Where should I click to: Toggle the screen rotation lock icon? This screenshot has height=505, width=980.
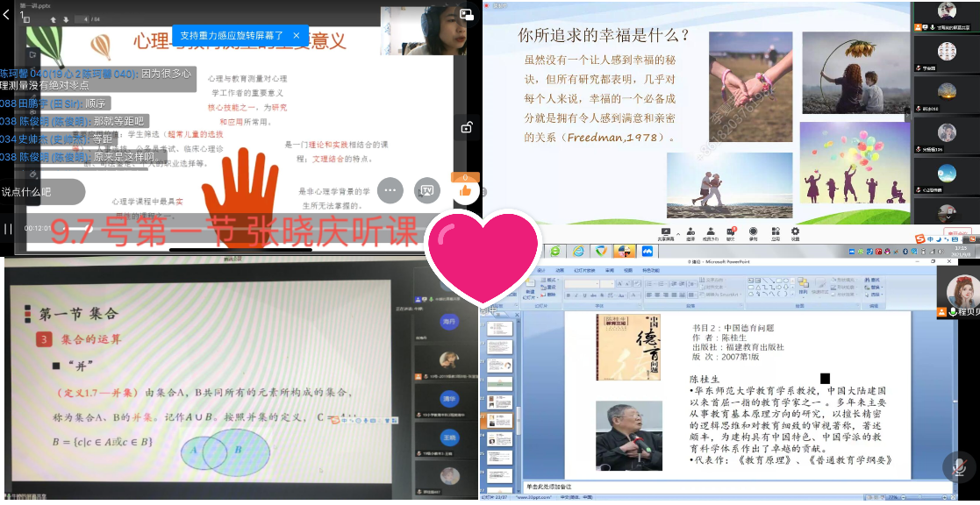pos(466,128)
